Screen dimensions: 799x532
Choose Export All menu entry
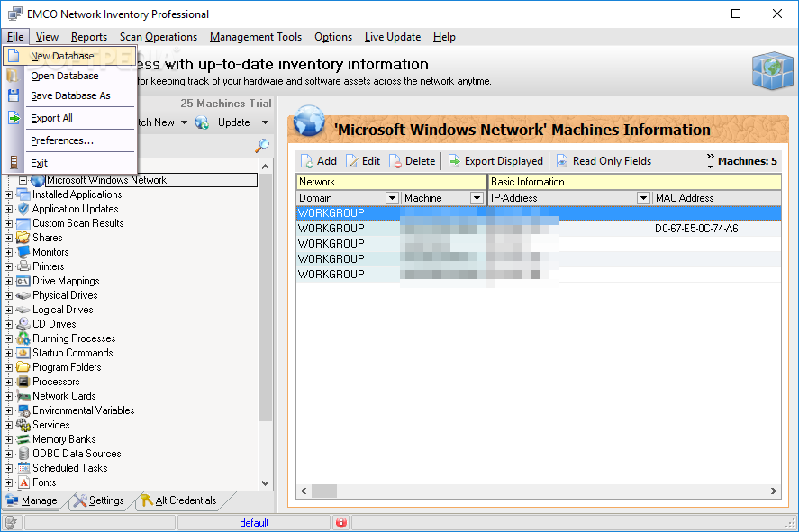coord(69,118)
